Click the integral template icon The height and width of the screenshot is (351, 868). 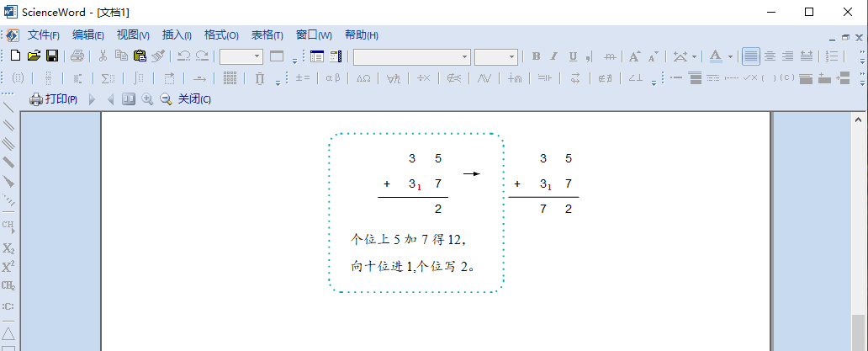(x=139, y=78)
